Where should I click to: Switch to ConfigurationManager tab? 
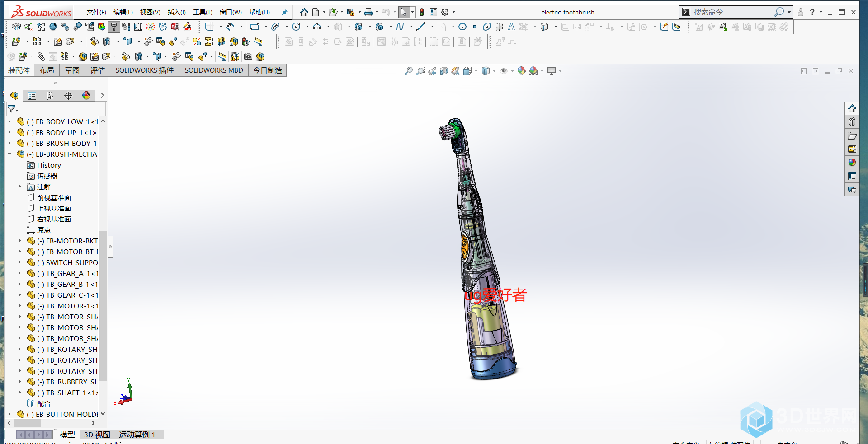click(x=50, y=95)
